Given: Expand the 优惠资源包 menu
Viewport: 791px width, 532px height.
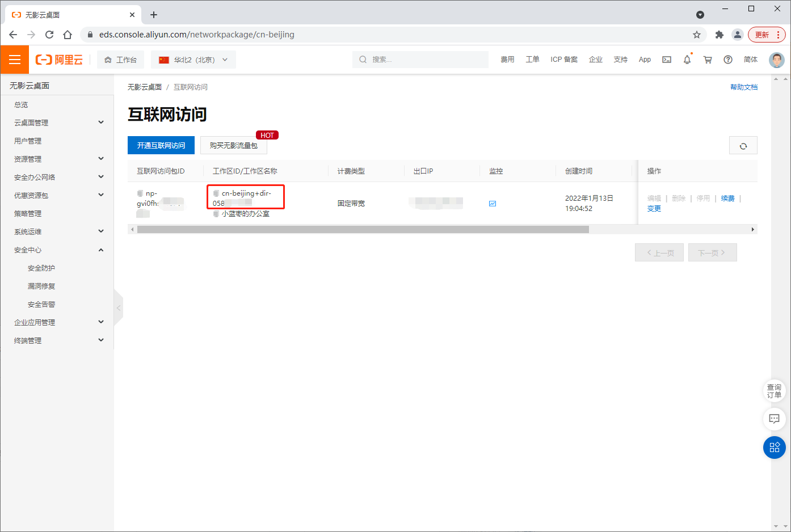Looking at the screenshot, I should coord(57,195).
